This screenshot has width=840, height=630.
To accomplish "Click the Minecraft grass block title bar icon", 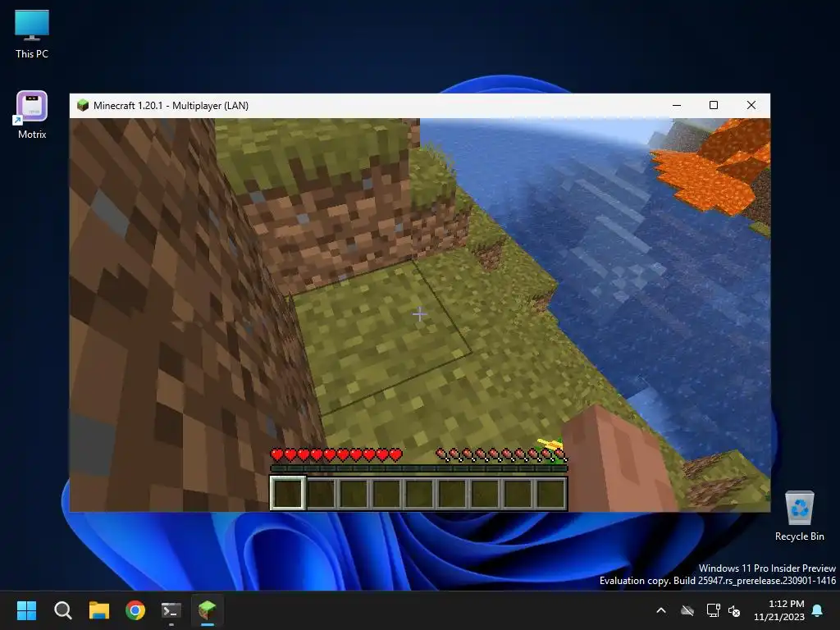I will (83, 105).
